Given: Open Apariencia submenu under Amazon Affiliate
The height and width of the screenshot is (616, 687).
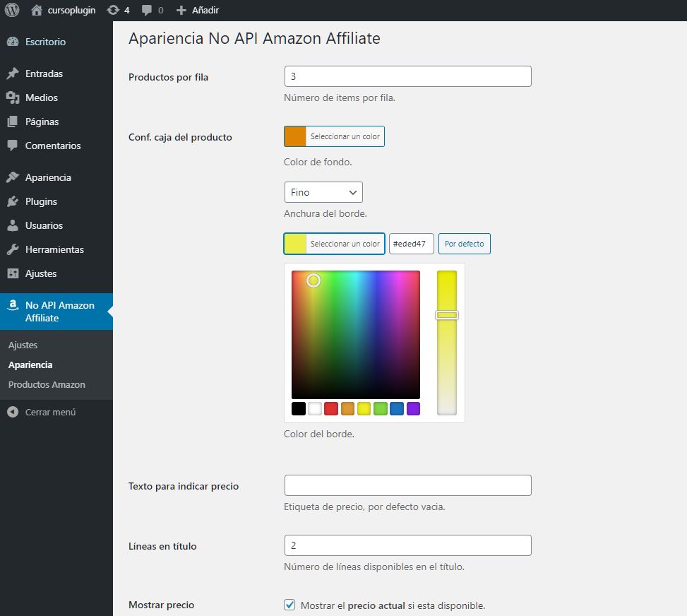Looking at the screenshot, I should (x=30, y=365).
